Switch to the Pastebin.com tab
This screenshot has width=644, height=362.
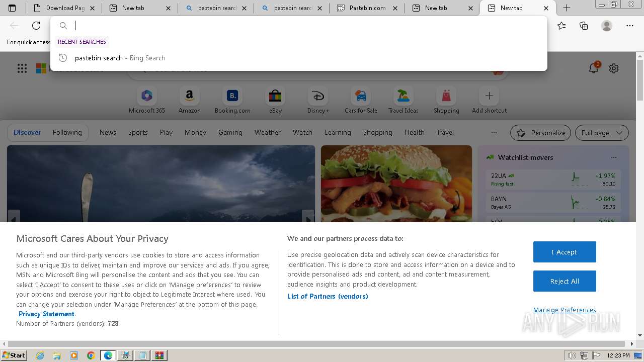pyautogui.click(x=368, y=8)
